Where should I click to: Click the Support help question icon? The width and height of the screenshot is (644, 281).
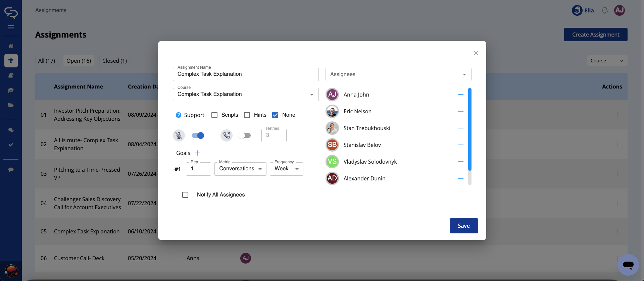click(x=179, y=115)
